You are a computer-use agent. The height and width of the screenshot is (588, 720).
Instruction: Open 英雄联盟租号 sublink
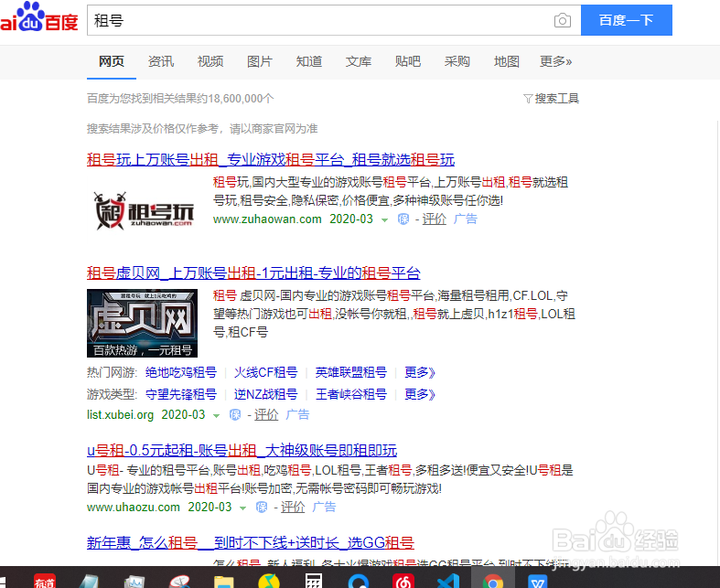coord(351,372)
